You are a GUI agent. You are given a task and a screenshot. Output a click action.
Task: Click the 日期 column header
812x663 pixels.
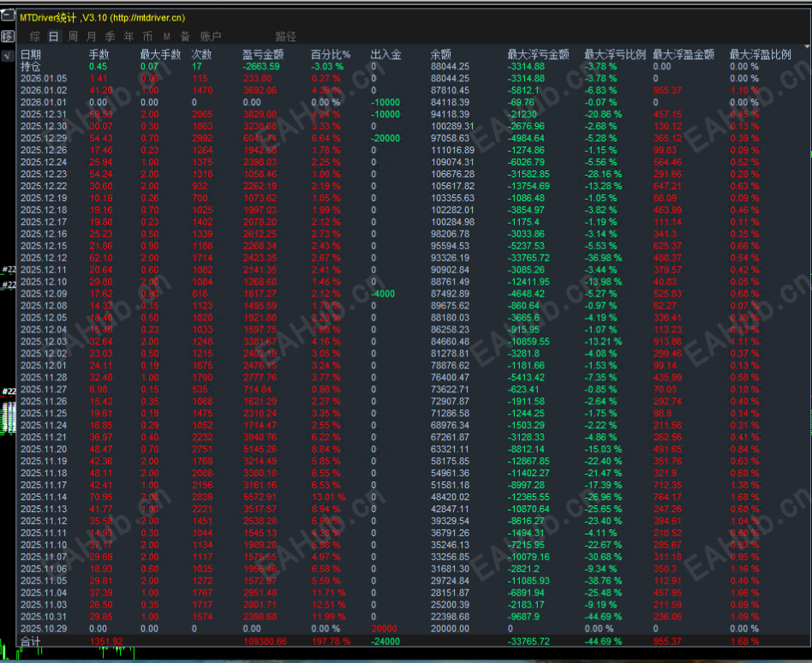pyautogui.click(x=31, y=54)
